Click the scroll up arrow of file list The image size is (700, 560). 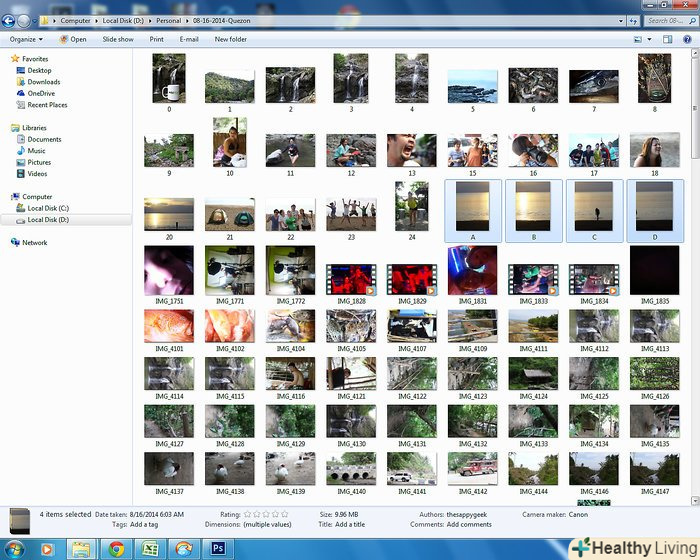[695, 53]
